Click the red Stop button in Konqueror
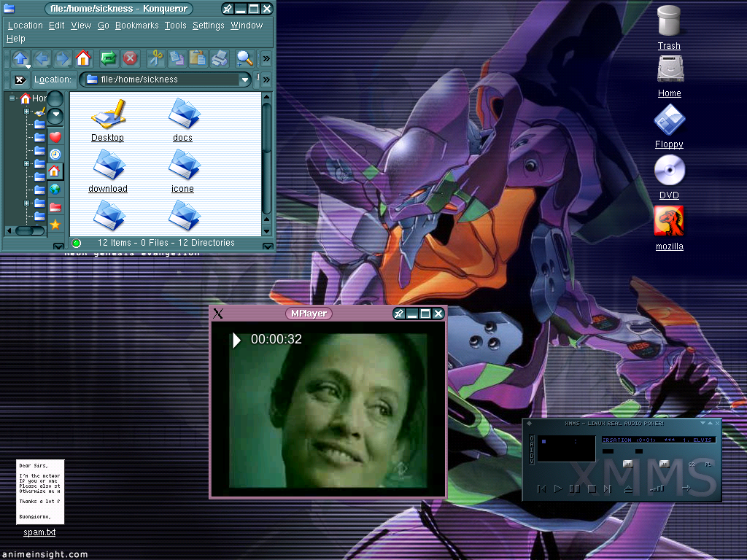Screen dimensions: 747x560 click(x=130, y=58)
